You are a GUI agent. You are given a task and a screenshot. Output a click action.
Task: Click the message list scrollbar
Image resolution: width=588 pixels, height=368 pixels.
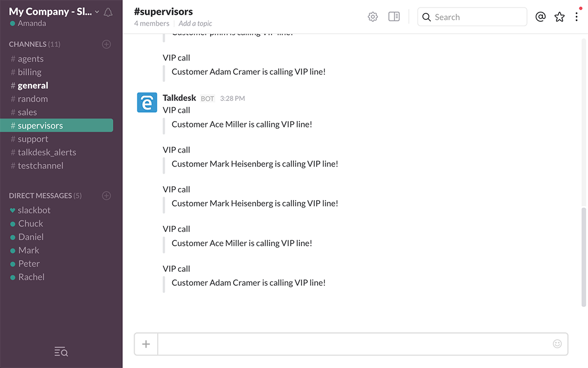[x=584, y=257]
